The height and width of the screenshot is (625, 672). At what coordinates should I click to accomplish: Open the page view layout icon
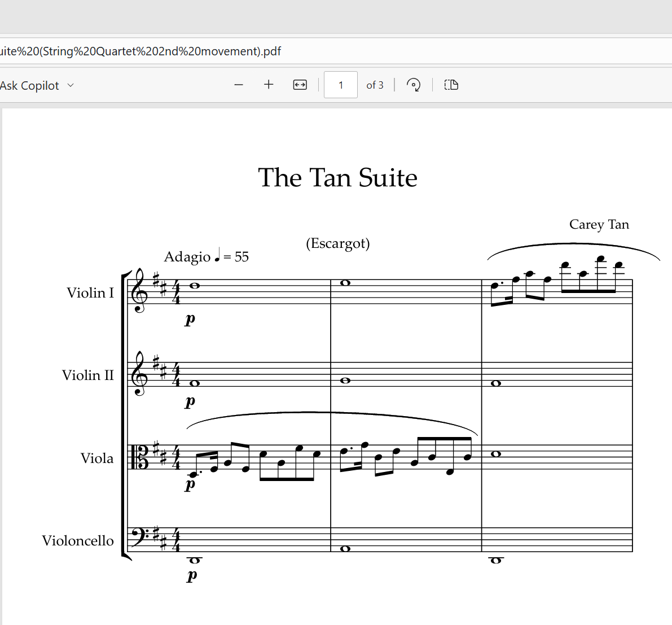click(x=451, y=85)
